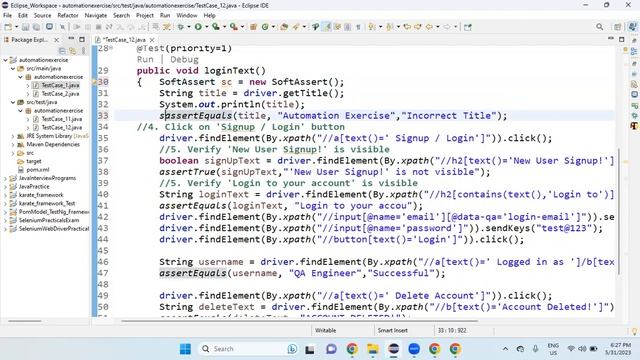640x360 pixels.
Task: Open dropdown arrow next to Debug icon
Action: tap(189, 27)
